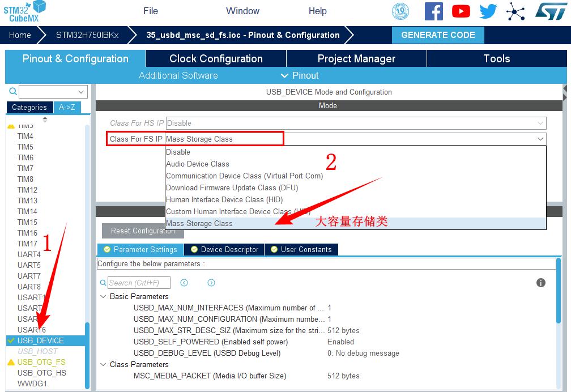Viewport: 571px width, 392px height.
Task: Click the GENERATE CODE button
Action: (438, 35)
